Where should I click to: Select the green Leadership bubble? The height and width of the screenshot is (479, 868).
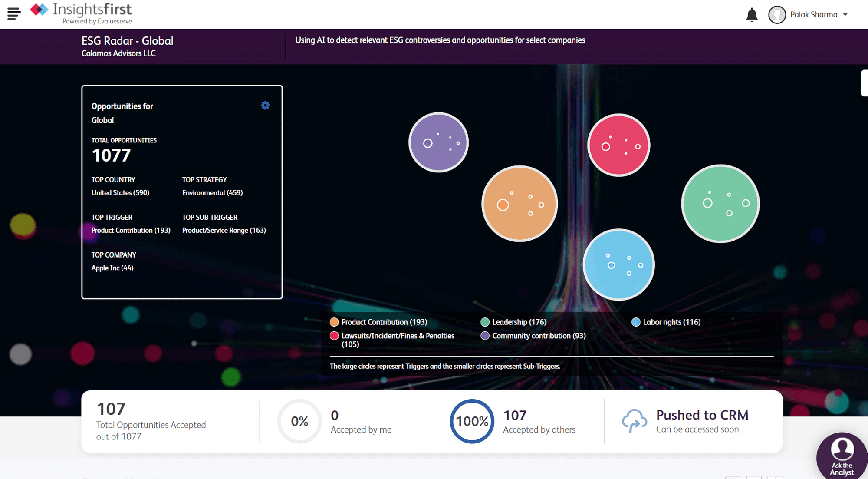pyautogui.click(x=720, y=204)
